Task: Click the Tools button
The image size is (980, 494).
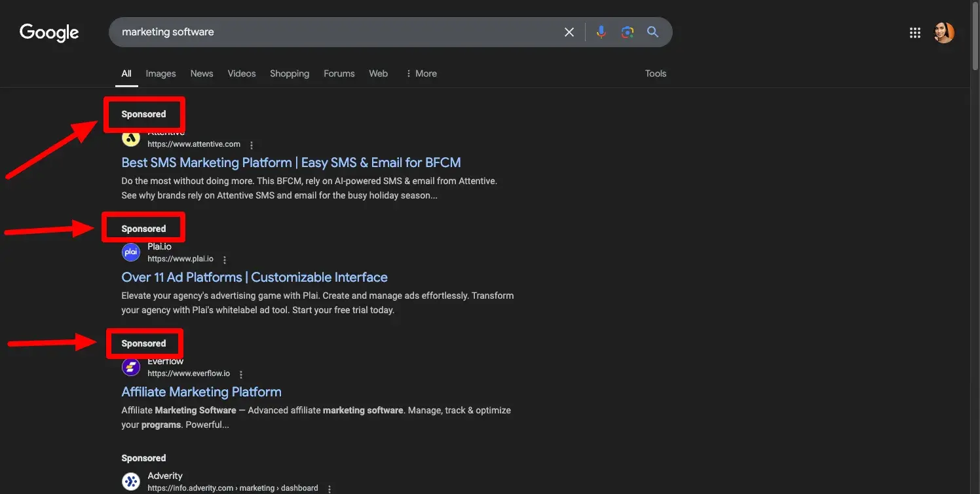Action: [x=655, y=73]
